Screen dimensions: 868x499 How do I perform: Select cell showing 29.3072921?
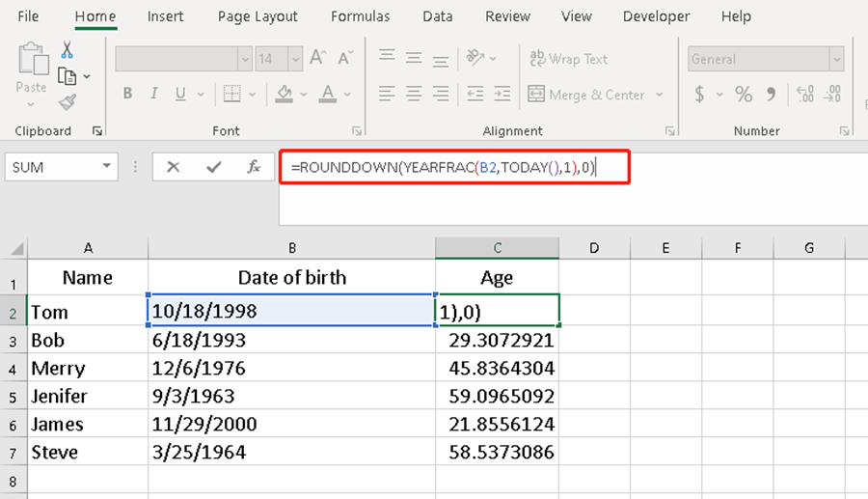(497, 340)
